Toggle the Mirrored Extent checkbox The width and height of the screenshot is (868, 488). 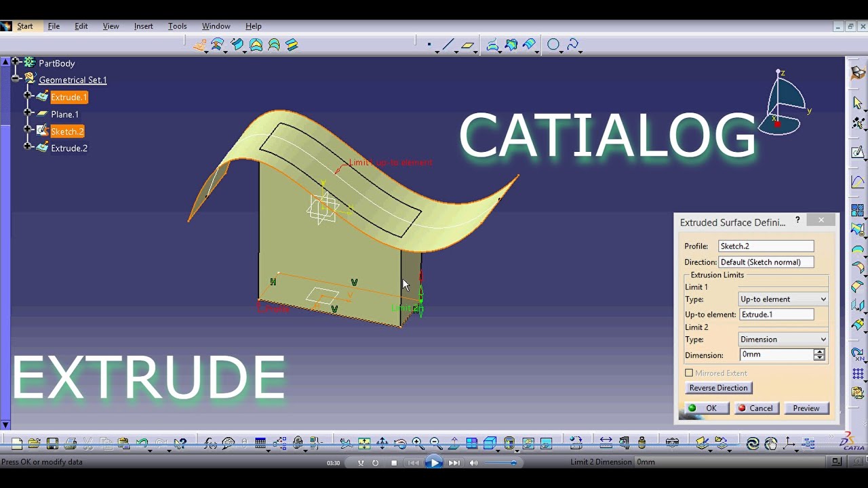coord(689,373)
